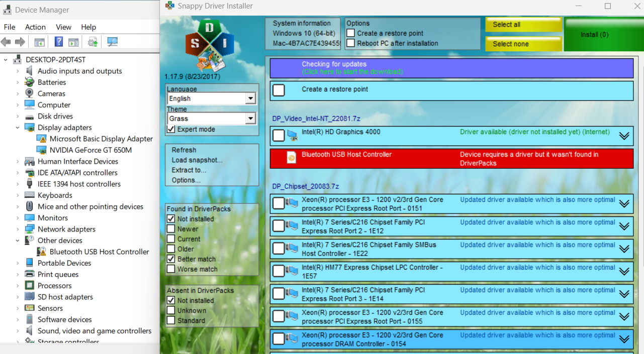Click the Print queues category icon

pos(29,274)
